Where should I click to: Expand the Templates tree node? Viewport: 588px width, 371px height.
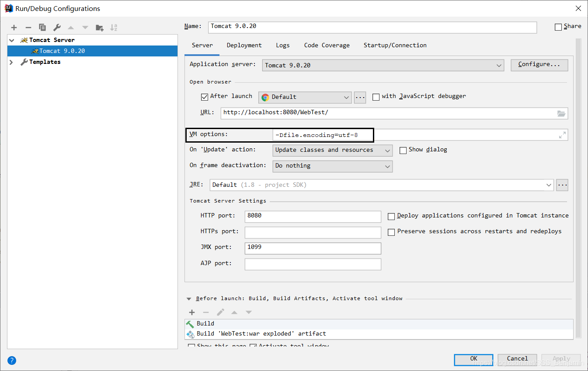tap(11, 62)
